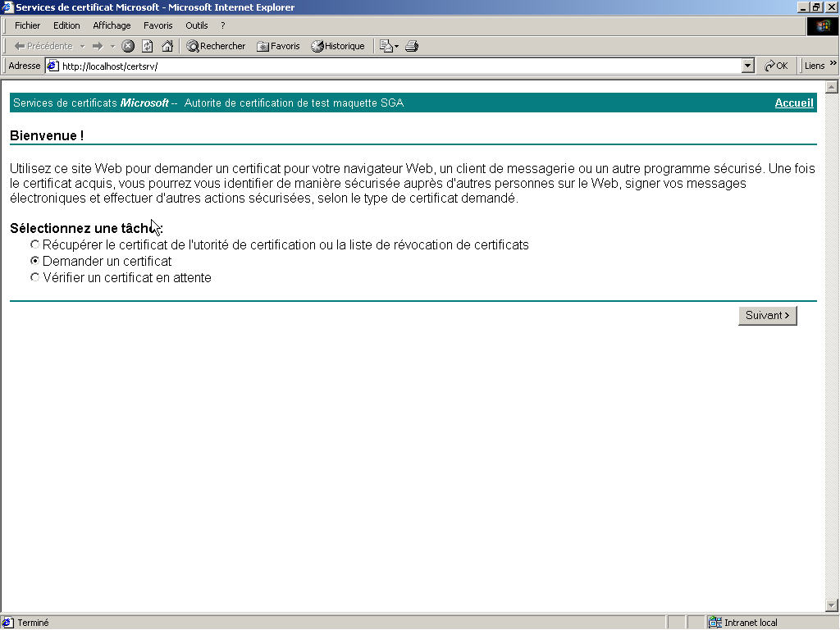Restore down the Internet Explorer window
This screenshot has height=630, width=840.
tap(816, 7)
